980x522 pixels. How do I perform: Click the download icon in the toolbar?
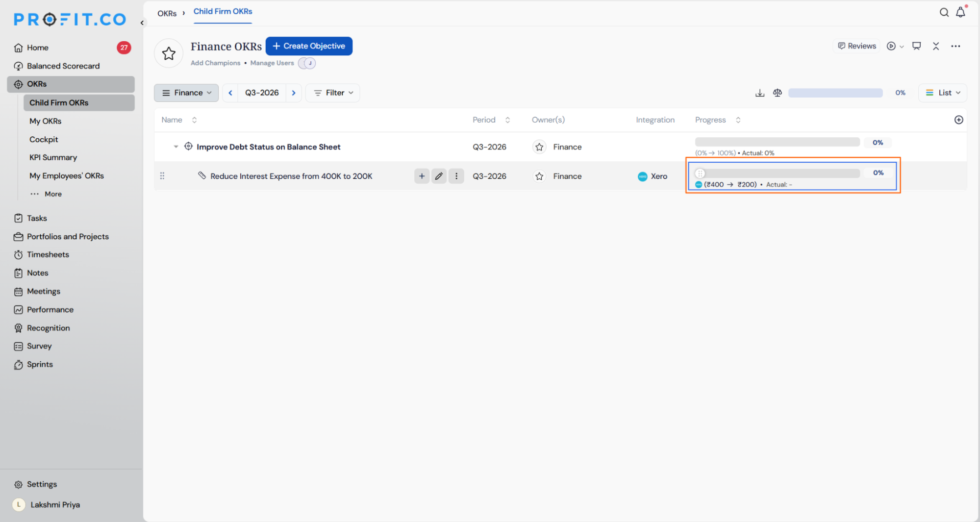click(759, 93)
